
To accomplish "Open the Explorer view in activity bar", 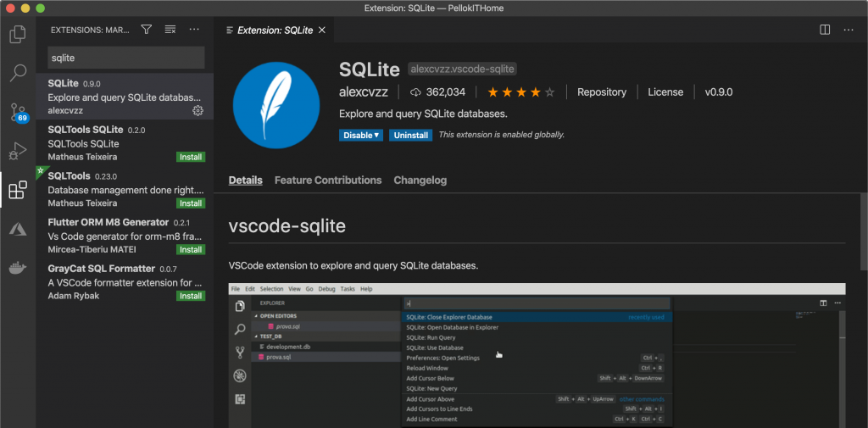I will tap(18, 35).
